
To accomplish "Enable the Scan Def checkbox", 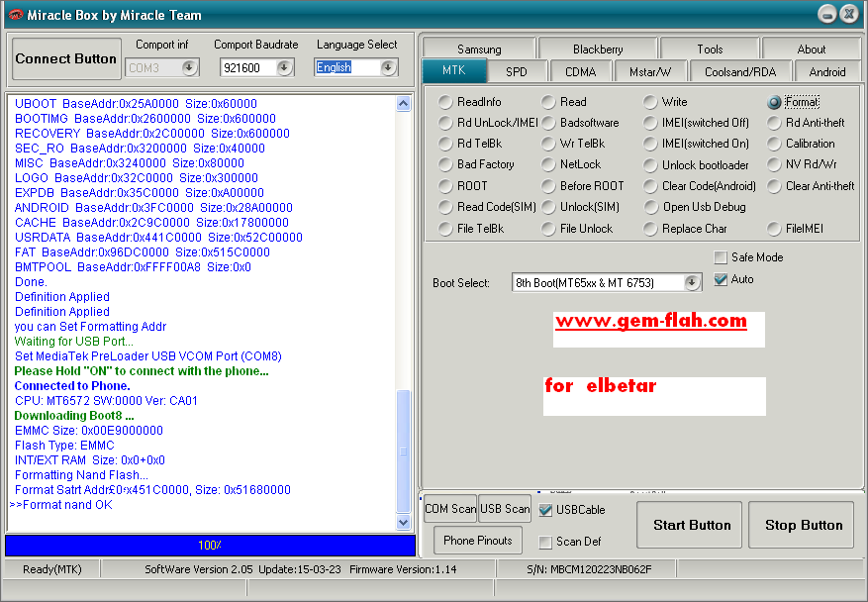I will pyautogui.click(x=545, y=542).
